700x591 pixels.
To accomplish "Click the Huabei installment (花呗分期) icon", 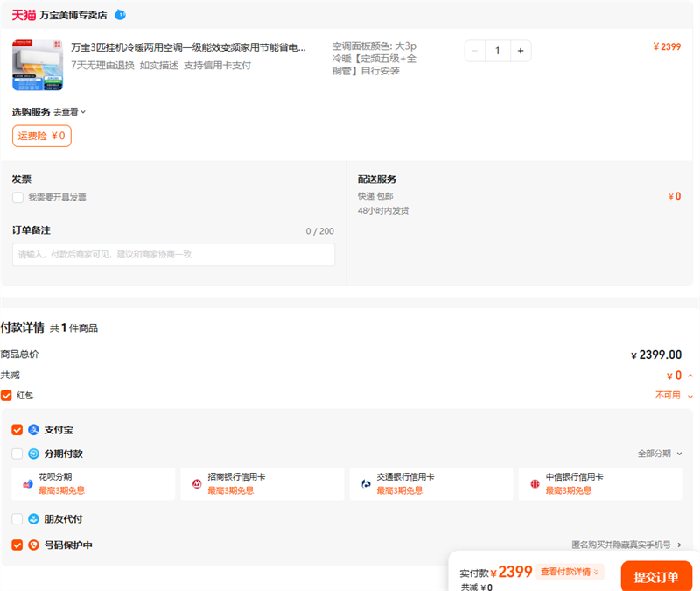I will (x=27, y=483).
